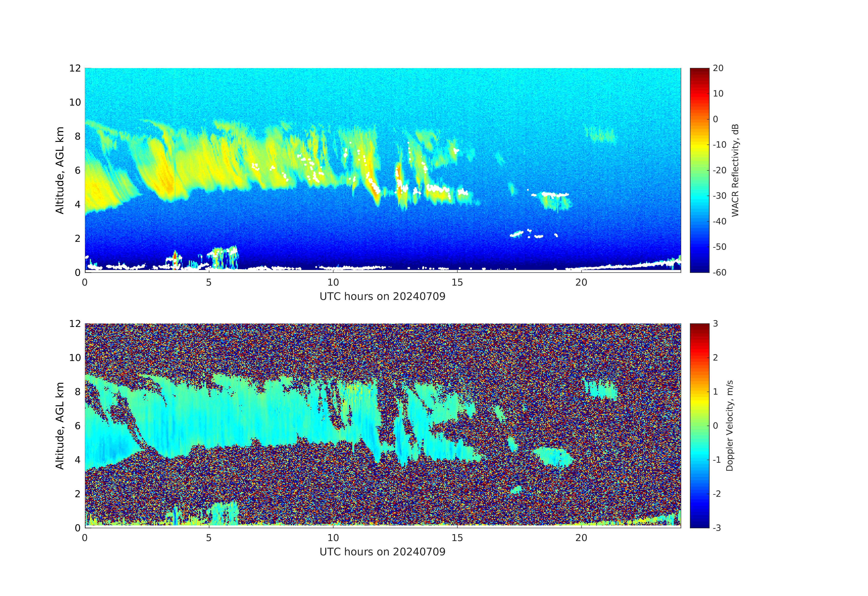Click the 'Doppler Velocity, m/s' colorbar label

tap(729, 425)
